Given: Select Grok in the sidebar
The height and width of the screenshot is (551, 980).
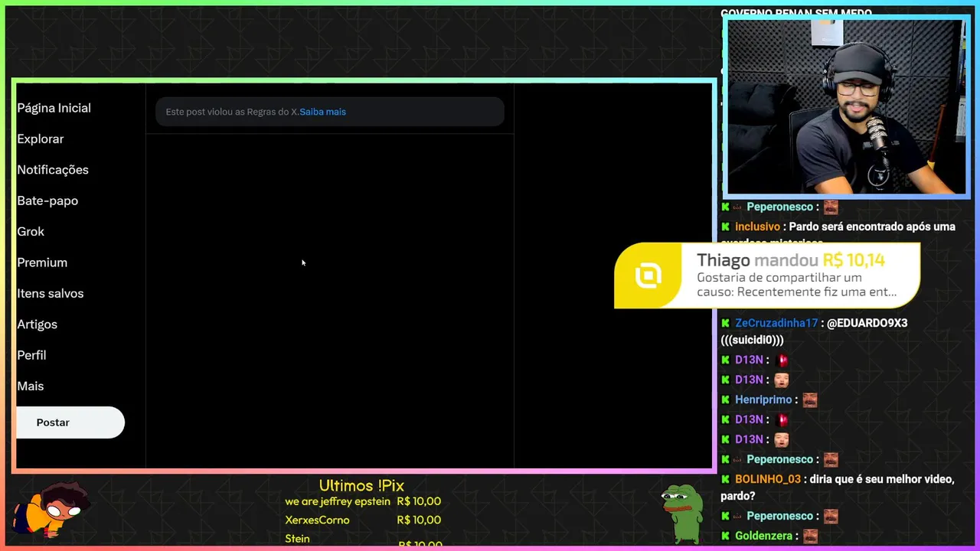Looking at the screenshot, I should 31,231.
